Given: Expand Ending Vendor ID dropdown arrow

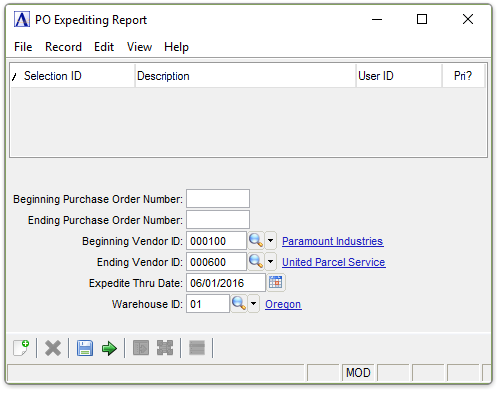Looking at the screenshot, I should (271, 261).
